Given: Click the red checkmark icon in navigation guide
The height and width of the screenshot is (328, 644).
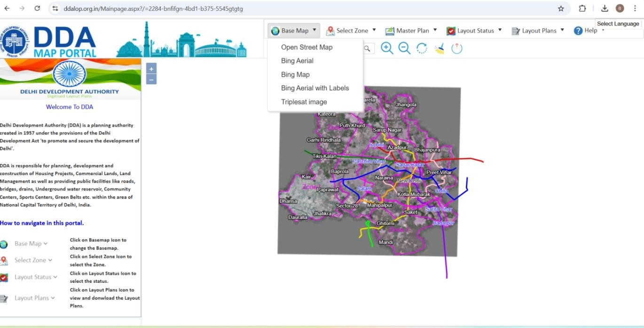Looking at the screenshot, I should click(x=4, y=278).
